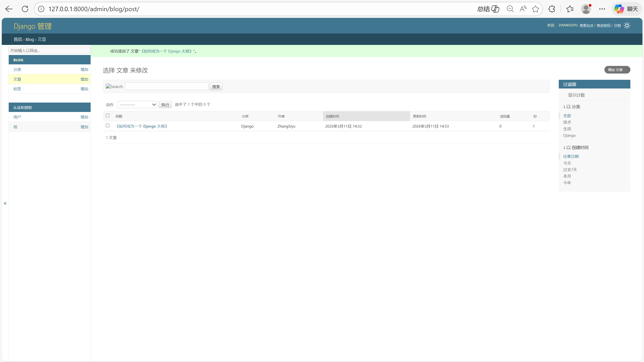Click the article search input field

(x=166, y=86)
